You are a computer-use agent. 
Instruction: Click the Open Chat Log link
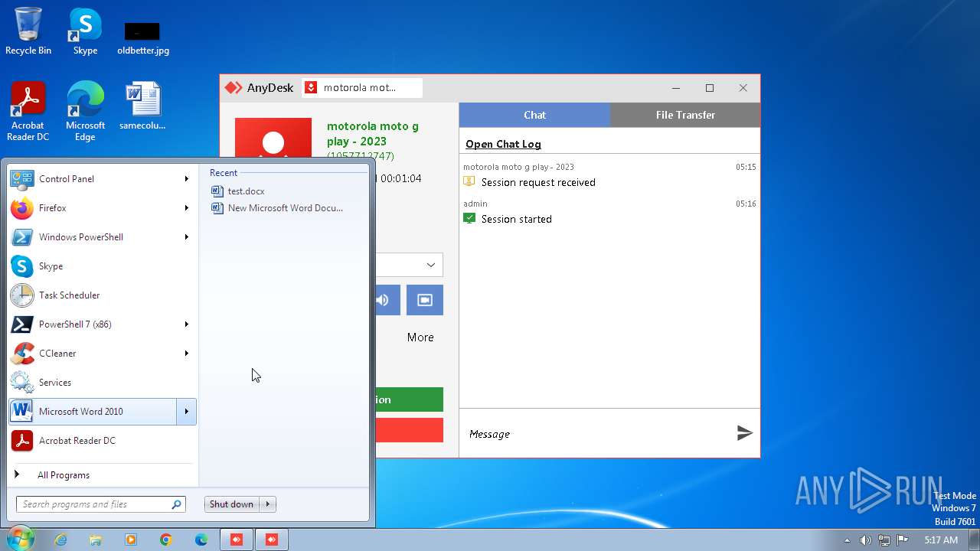tap(503, 144)
